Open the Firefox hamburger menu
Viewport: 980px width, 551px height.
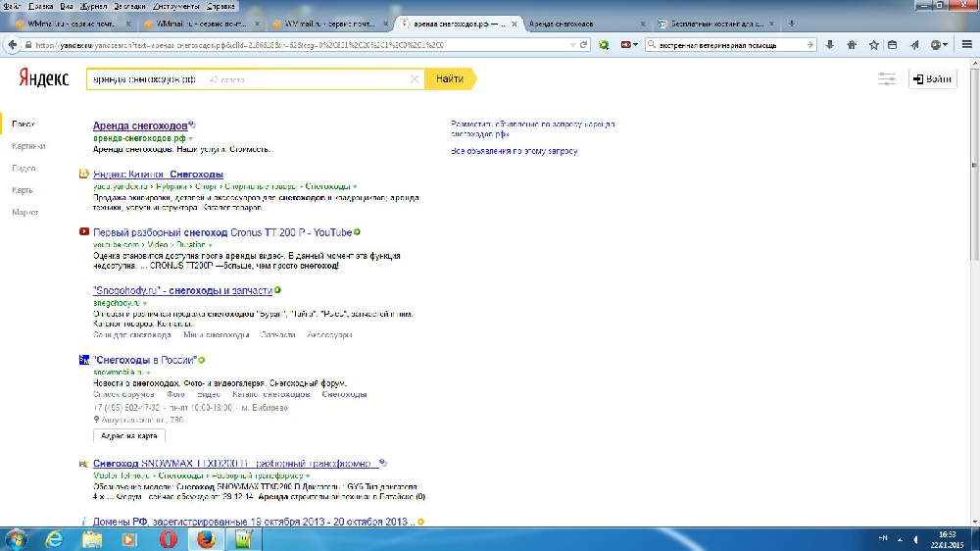[x=967, y=45]
